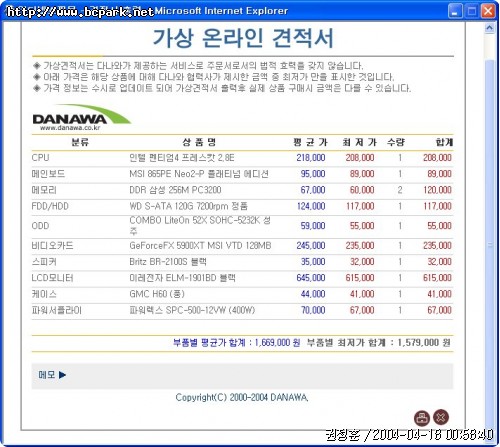Click the 가상 온라인 견적서 title

pos(243,38)
